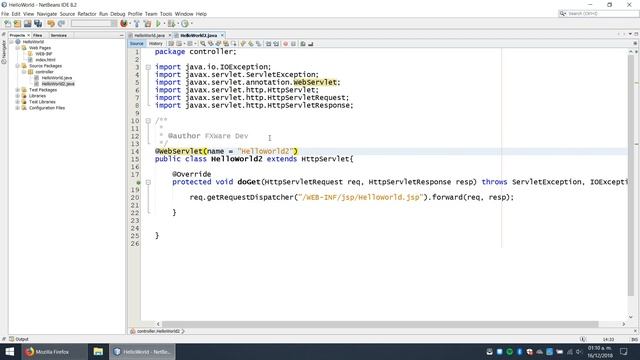
Task: Toggle Highlight Search in the editor toolbar
Action: click(226, 44)
